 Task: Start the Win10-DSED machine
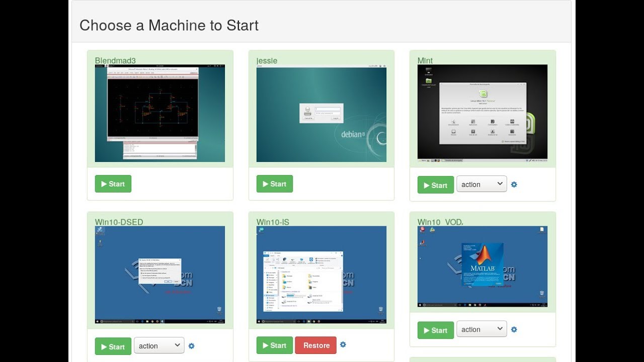pyautogui.click(x=113, y=346)
